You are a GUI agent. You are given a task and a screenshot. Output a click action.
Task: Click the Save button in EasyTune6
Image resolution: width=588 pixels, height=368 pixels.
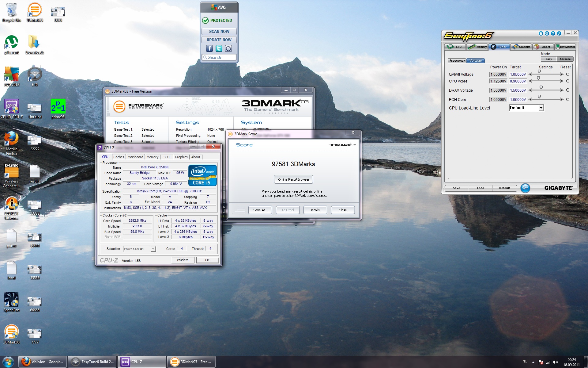(x=456, y=188)
